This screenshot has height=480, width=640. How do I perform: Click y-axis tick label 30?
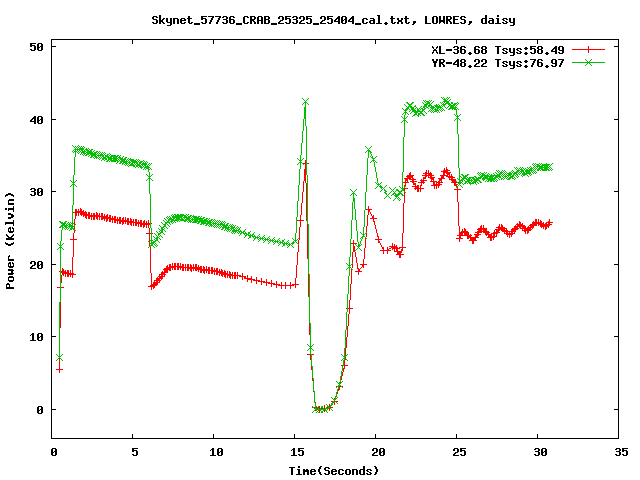36,192
